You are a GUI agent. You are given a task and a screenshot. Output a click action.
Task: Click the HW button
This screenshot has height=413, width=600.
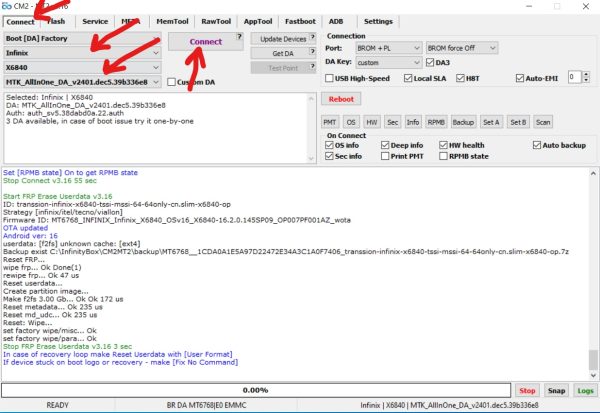372,122
